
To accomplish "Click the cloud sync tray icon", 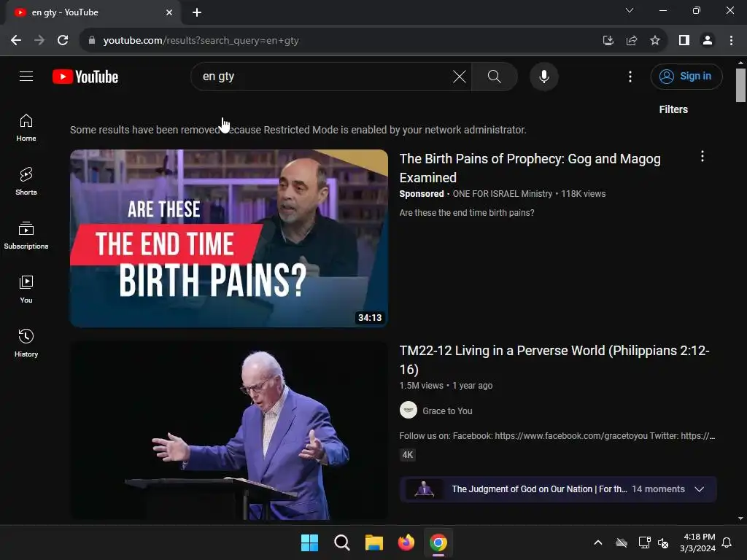I will [622, 542].
